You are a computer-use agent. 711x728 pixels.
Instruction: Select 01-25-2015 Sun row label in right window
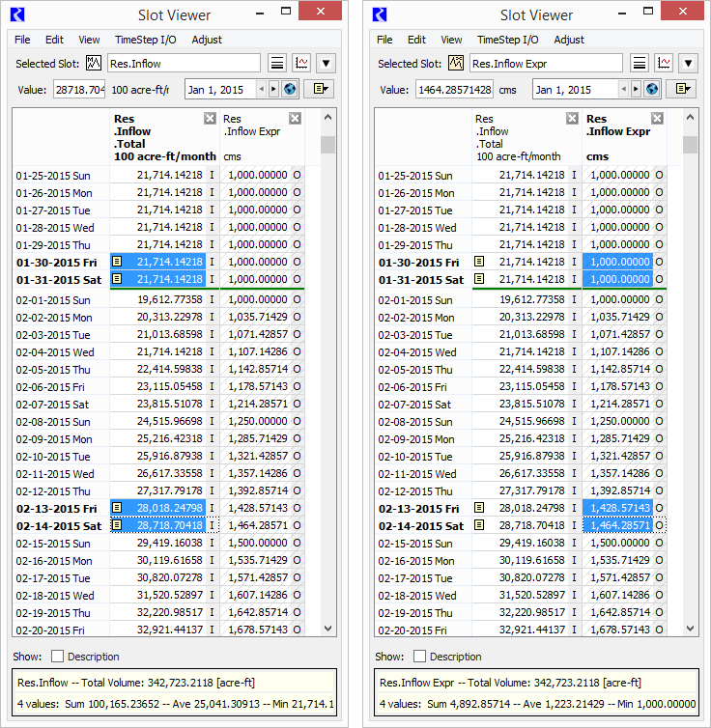coord(423,176)
